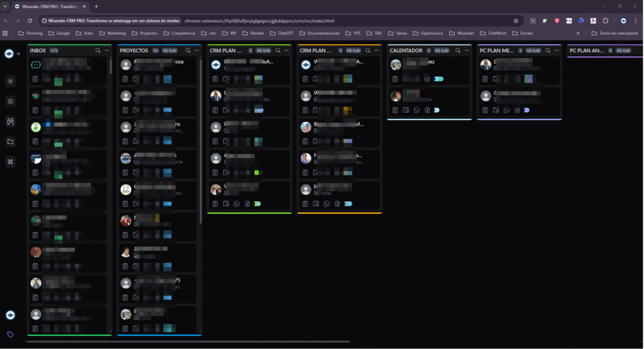
Task: Open the Wisender bookmarks folder
Action: 461,33
